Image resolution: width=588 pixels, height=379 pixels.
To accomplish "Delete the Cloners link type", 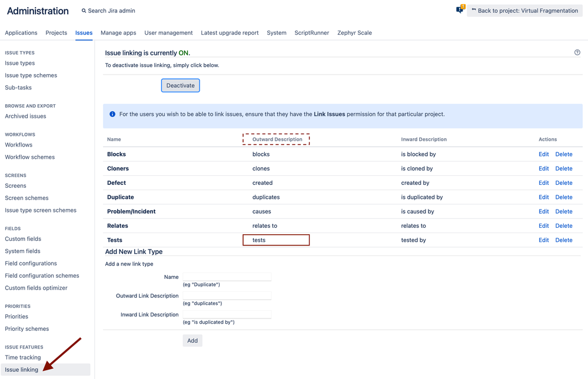I will point(564,168).
